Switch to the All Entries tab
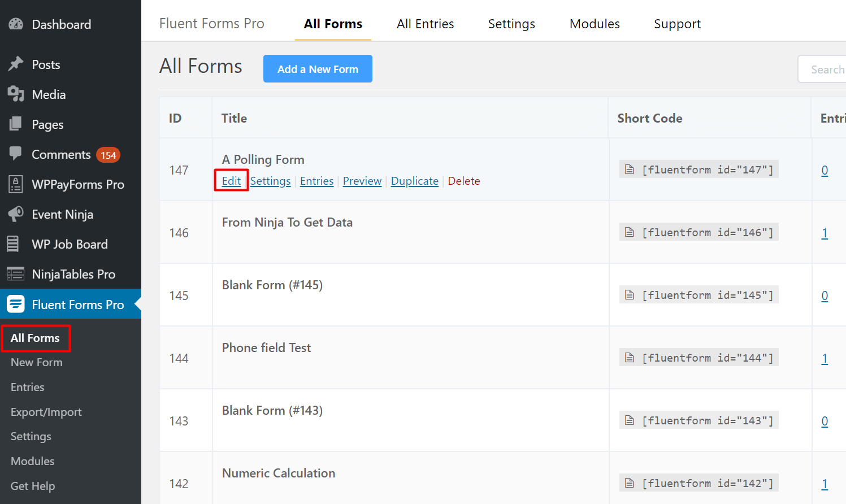The image size is (846, 504). coord(425,24)
